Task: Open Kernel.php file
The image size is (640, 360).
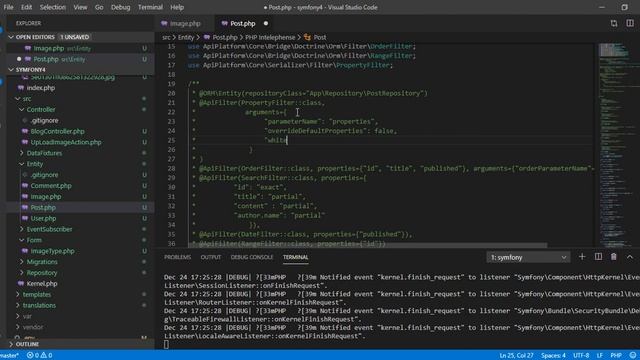Action: click(x=42, y=284)
